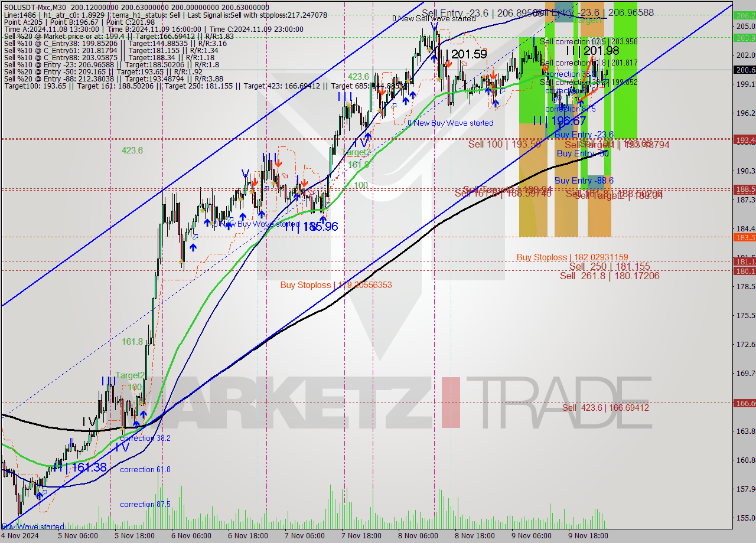The width and height of the screenshot is (756, 543).
Task: Click the '7 Nov 06:00' time label
Action: click(x=304, y=536)
